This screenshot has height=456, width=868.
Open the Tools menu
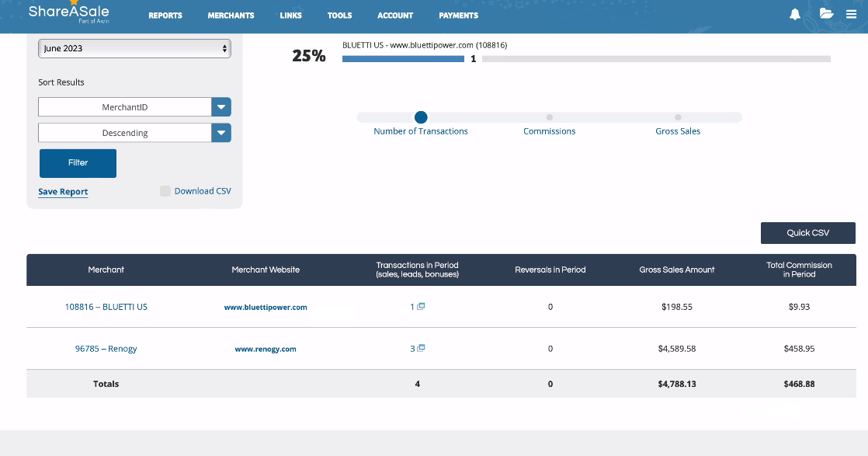coord(339,16)
